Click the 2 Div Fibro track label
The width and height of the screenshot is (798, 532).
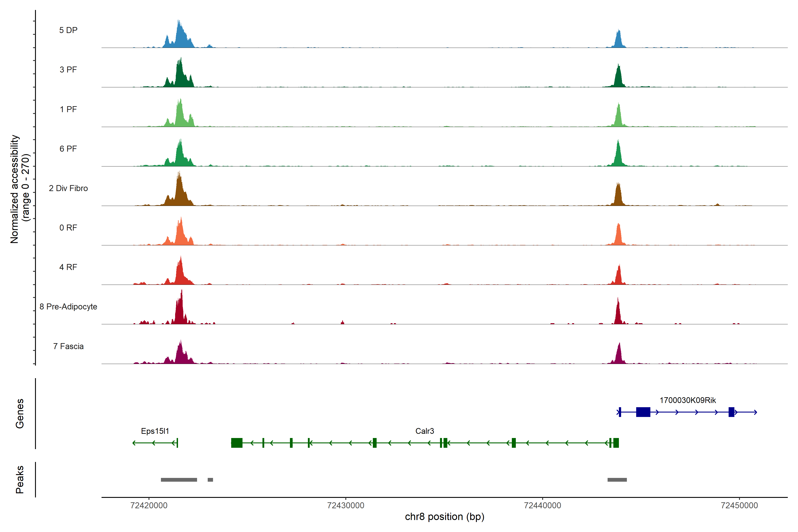(68, 188)
